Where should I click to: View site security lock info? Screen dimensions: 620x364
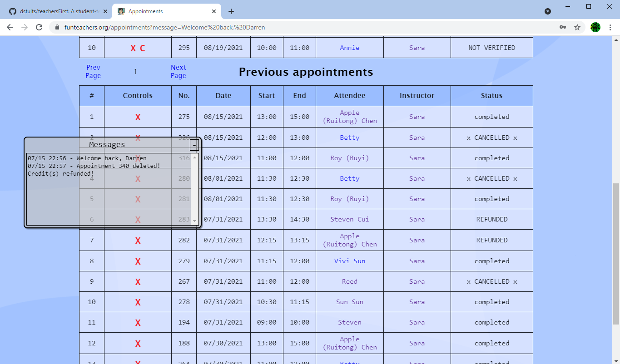[57, 27]
